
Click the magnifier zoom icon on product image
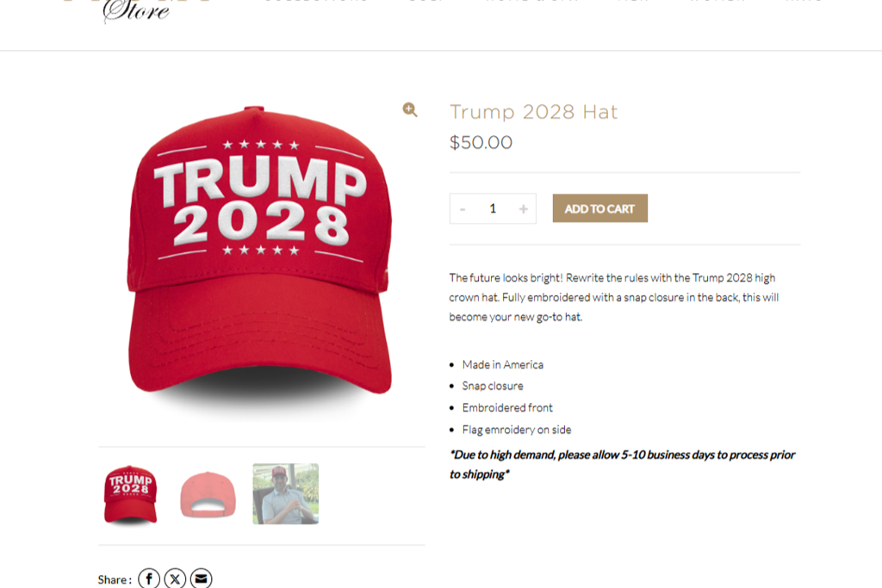point(410,109)
